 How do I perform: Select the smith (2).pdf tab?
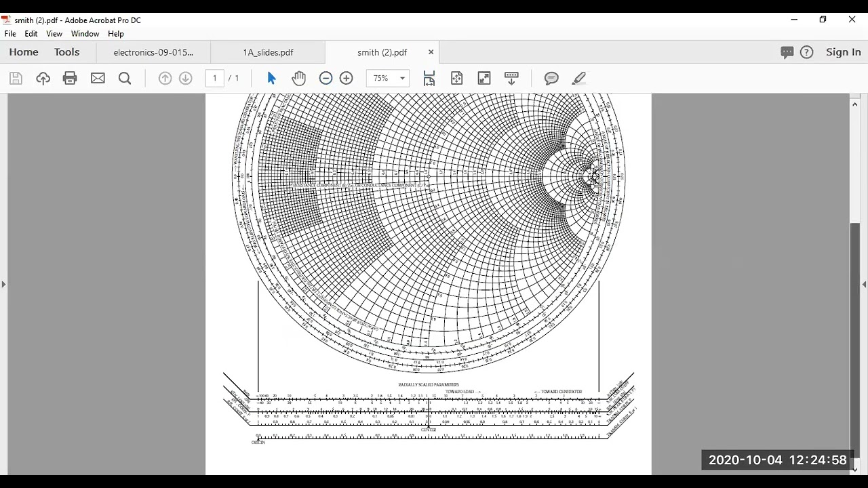[382, 52]
